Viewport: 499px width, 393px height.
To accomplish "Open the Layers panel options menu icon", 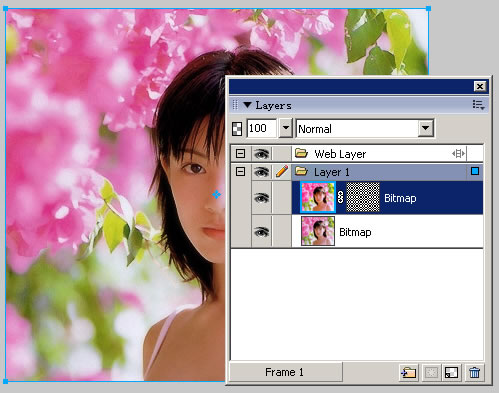I will coord(478,105).
